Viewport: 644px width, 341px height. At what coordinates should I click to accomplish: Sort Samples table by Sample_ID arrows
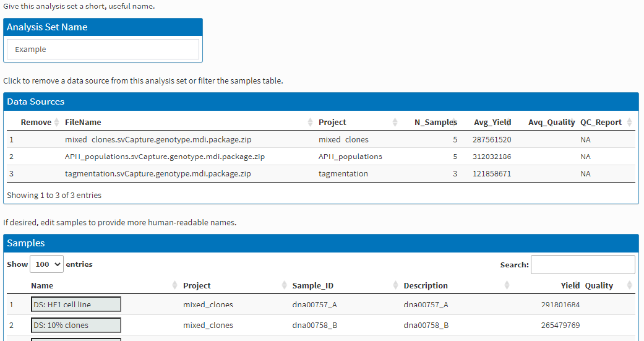395,285
